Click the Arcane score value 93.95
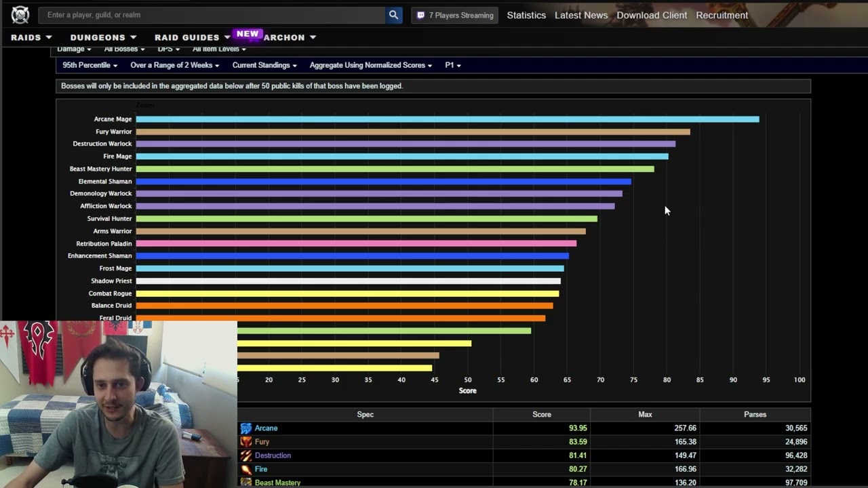 [578, 428]
